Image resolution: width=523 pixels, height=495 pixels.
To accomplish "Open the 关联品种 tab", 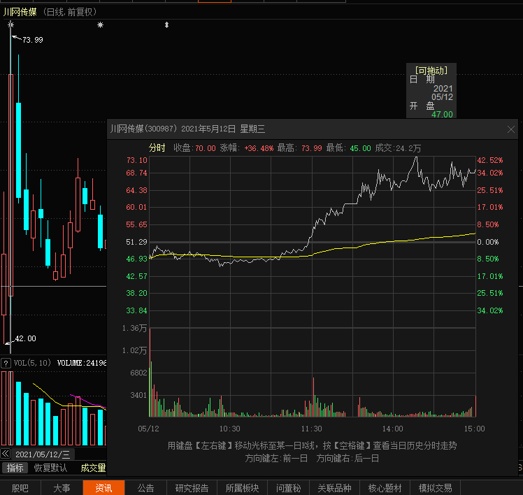I will [x=335, y=488].
